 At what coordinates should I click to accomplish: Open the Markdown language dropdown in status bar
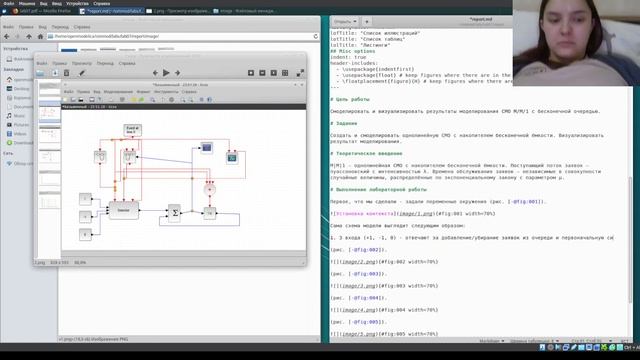click(491, 341)
